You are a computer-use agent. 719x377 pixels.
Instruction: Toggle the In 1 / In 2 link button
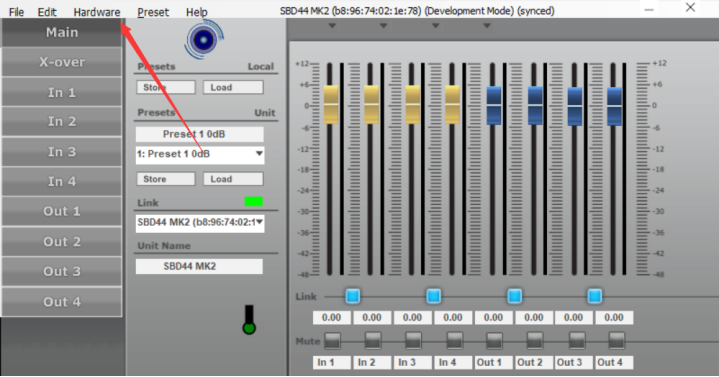(352, 296)
